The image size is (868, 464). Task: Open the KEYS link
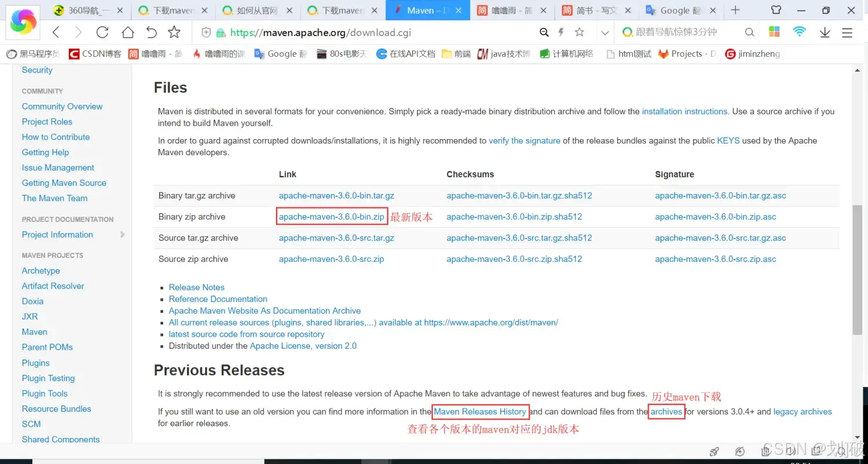point(728,141)
